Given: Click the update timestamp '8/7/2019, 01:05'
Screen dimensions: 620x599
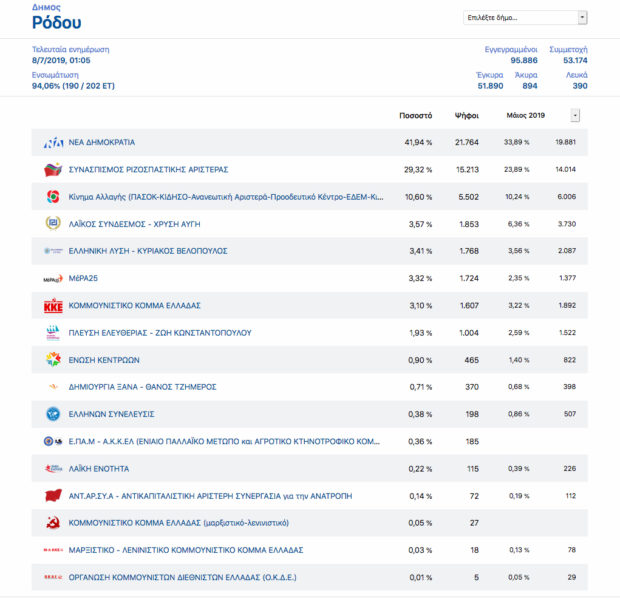Looking at the screenshot, I should tap(61, 60).
